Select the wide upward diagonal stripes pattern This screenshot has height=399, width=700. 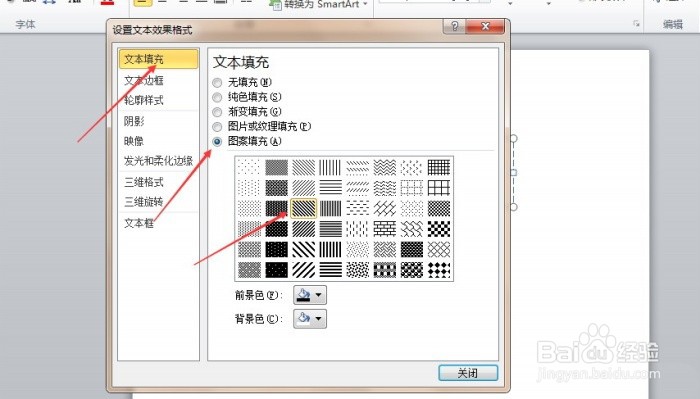303,270
